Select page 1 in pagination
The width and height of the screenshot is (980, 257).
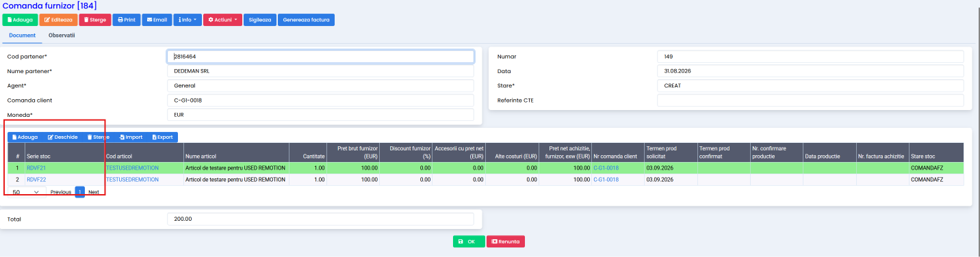80,192
